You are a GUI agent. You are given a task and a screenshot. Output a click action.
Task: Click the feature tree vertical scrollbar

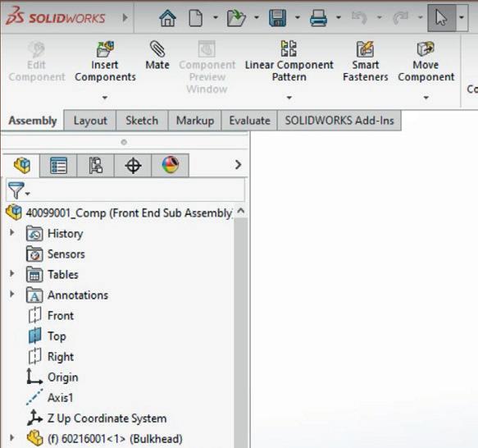click(241, 332)
